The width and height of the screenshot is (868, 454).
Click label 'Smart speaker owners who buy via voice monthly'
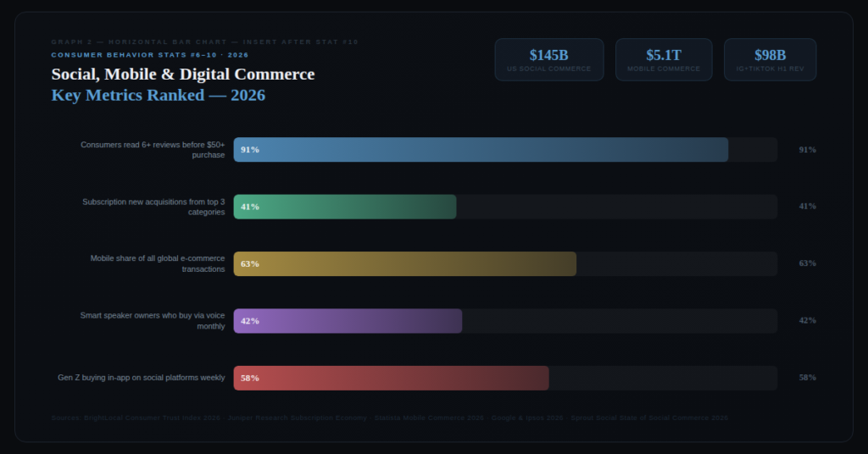click(153, 321)
